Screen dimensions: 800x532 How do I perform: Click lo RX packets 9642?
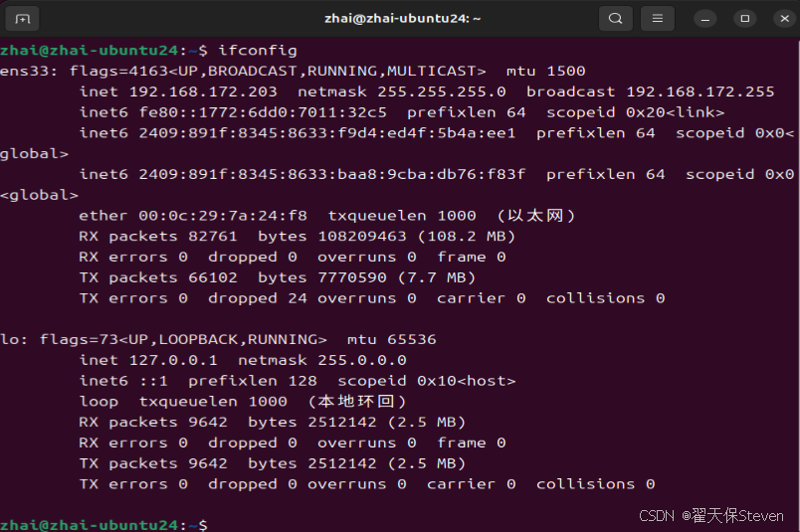(x=208, y=423)
